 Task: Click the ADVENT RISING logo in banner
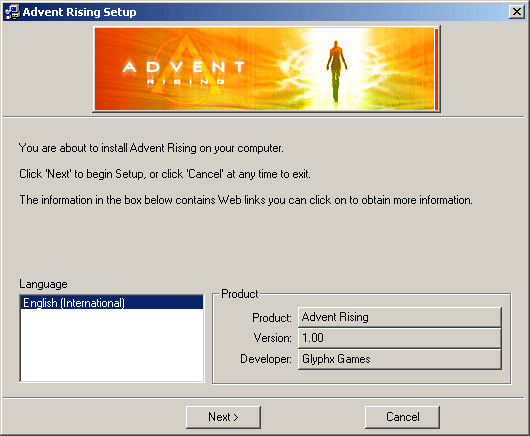coord(184,72)
